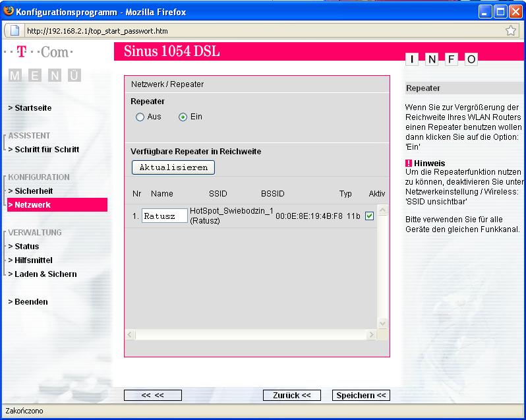This screenshot has height=420, width=526.
Task: Click the Ratusz name input field
Action: click(164, 216)
